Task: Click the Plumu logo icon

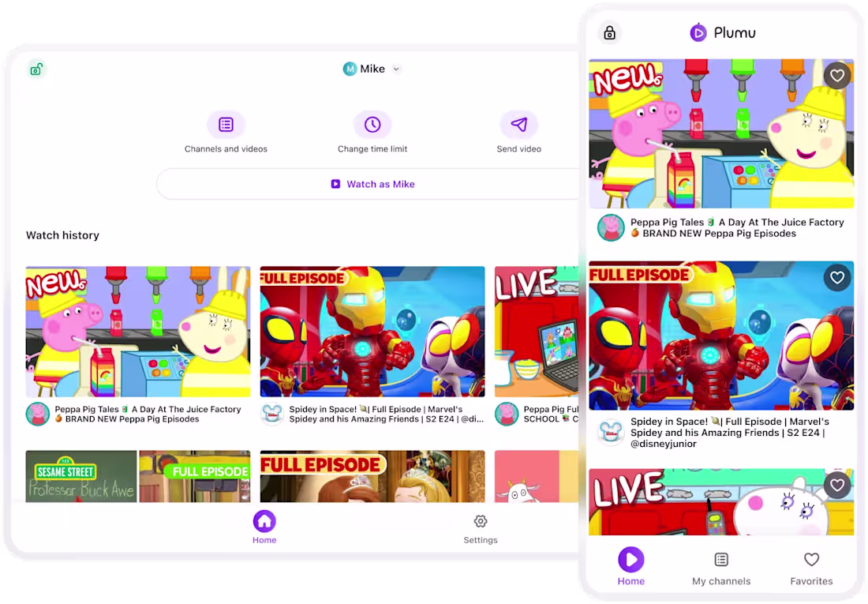Action: point(698,32)
